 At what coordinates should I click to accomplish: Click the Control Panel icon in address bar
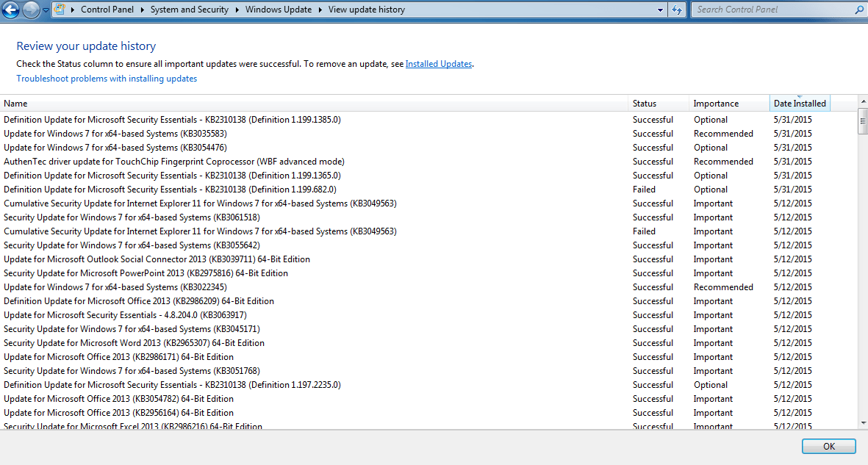coord(60,10)
